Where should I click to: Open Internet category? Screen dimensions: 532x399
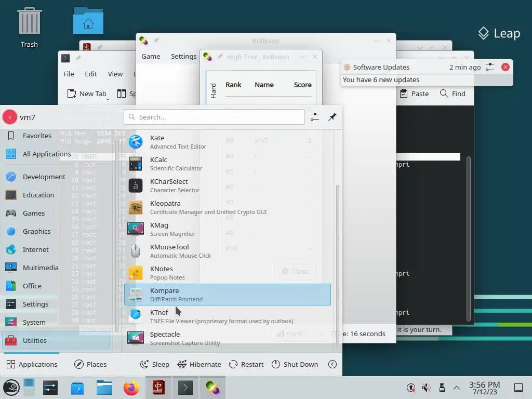(56, 250)
